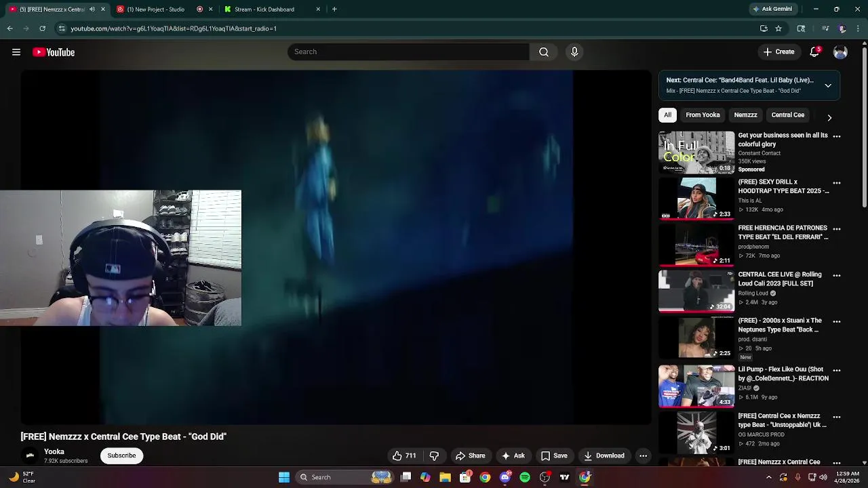Open options for HERENCIA DE PATRONES video
868x488 pixels.
836,229
